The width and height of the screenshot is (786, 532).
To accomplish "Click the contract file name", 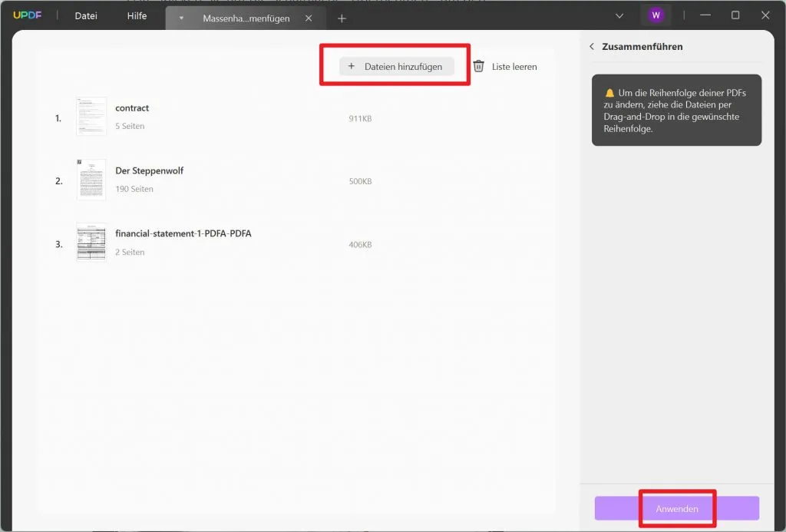I will (x=132, y=107).
